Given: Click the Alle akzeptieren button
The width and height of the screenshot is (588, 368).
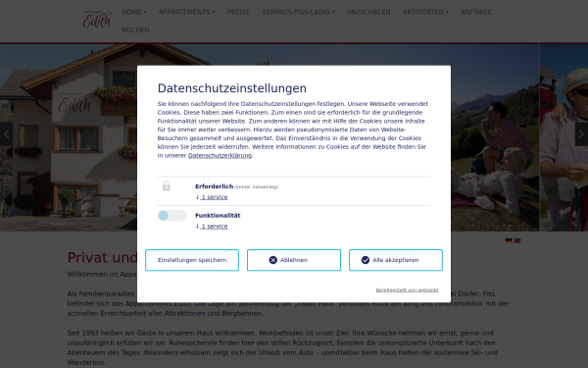Looking at the screenshot, I should pyautogui.click(x=396, y=260).
